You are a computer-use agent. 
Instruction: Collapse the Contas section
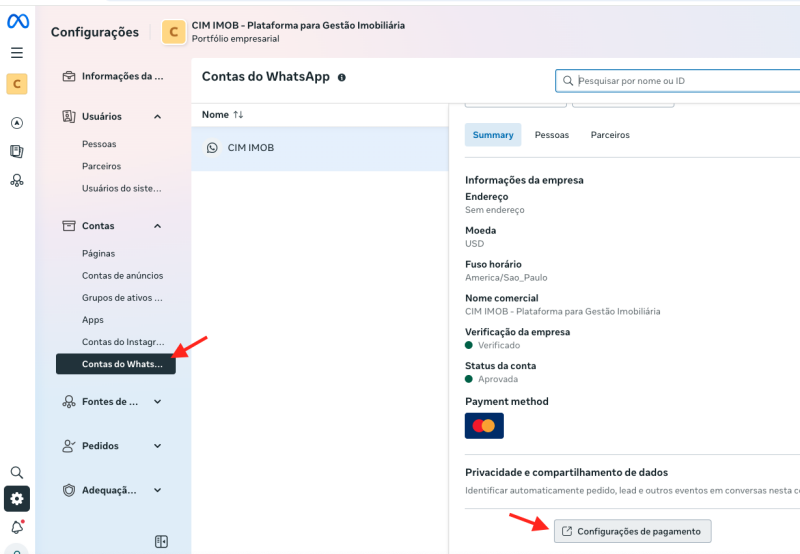(x=157, y=226)
